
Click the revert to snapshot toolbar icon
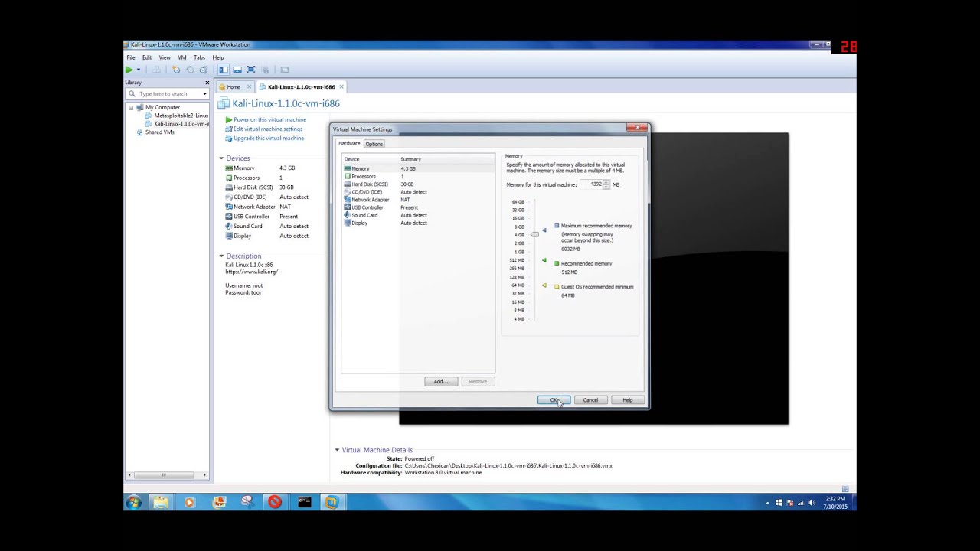click(190, 70)
